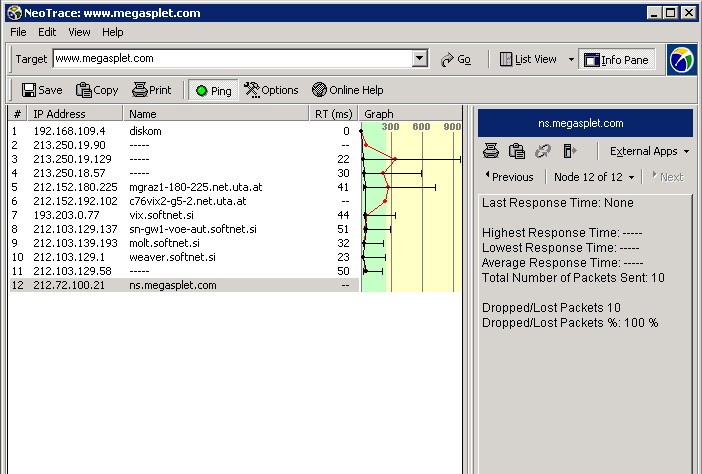This screenshot has width=702, height=474.
Task: Sort by the RT (ms) column header
Action: pos(334,114)
